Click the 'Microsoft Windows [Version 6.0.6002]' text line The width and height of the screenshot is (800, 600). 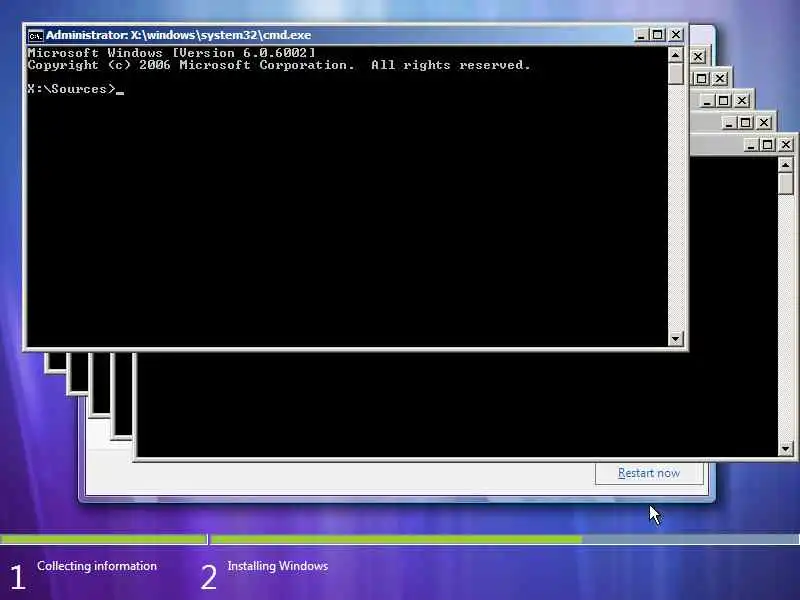[x=171, y=53]
